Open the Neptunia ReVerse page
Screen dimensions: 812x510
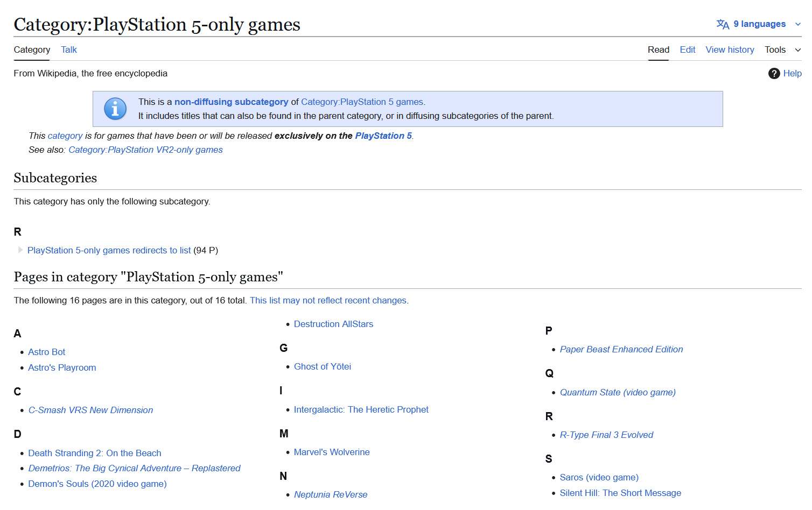tap(331, 494)
